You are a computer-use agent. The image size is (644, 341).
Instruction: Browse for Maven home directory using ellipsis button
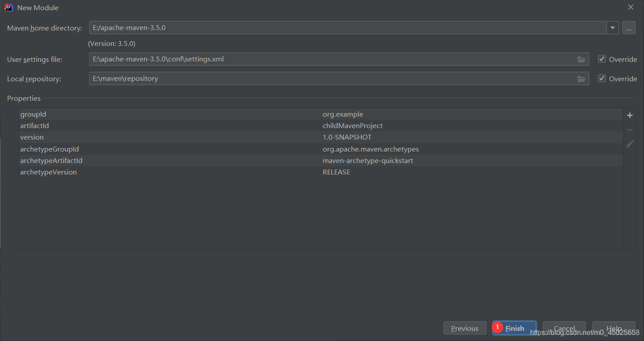click(629, 28)
